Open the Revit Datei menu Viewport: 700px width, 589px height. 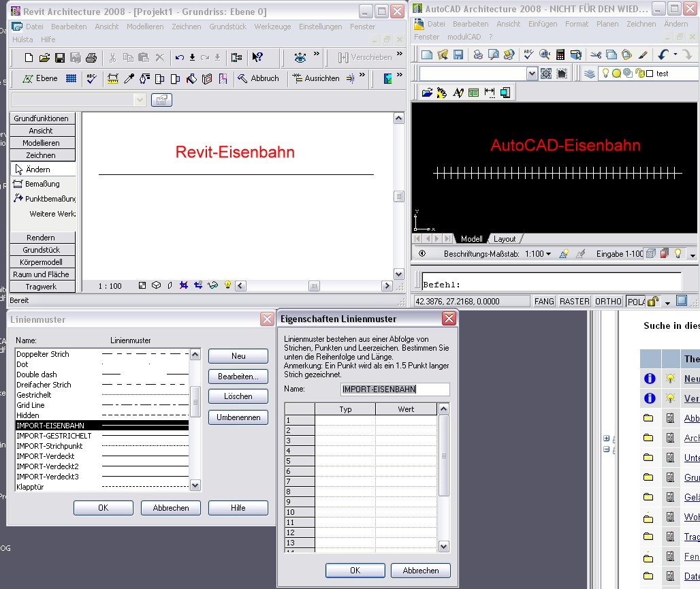pyautogui.click(x=34, y=27)
